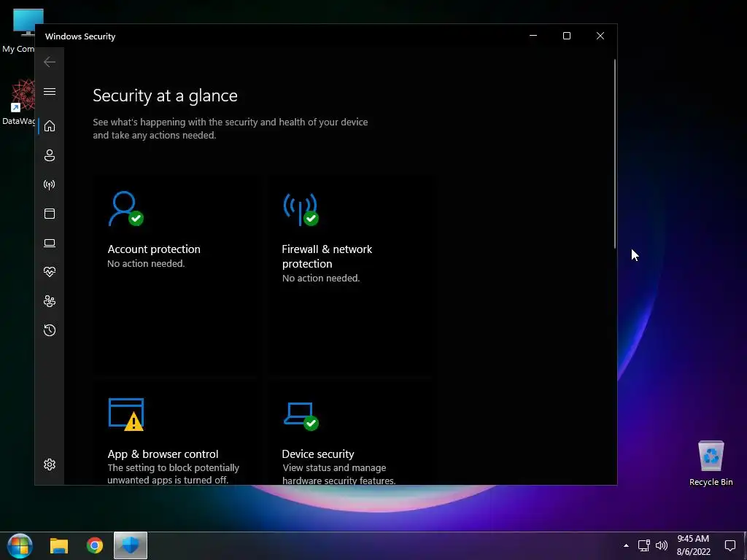747x560 pixels.
Task: Open the taskbar clock showing 9:45 AM
Action: (694, 545)
